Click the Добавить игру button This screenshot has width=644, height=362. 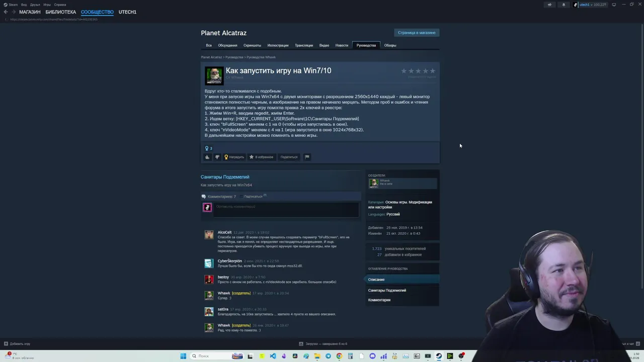point(17,344)
